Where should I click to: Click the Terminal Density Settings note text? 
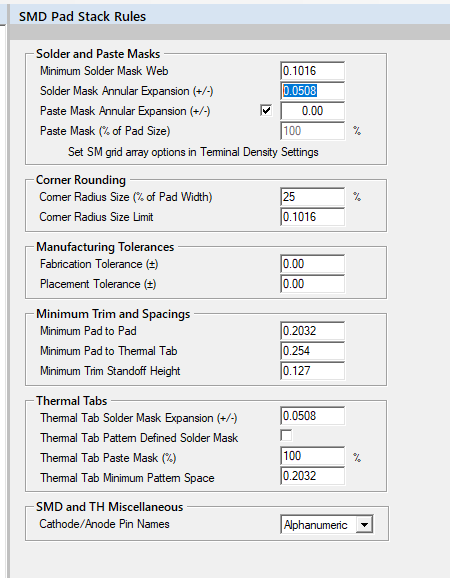(x=193, y=152)
